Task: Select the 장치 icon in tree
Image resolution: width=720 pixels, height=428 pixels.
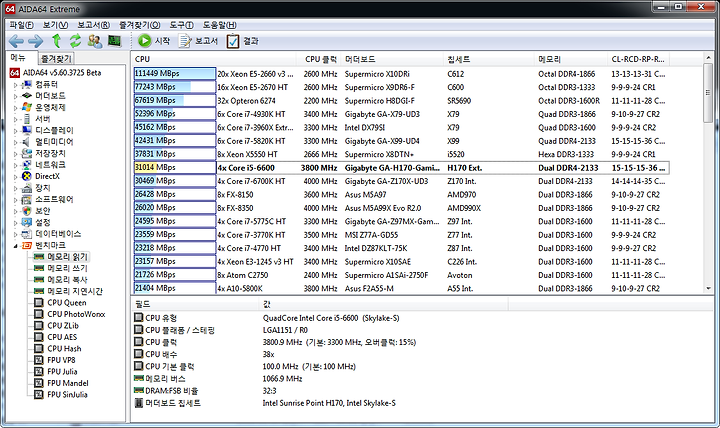Action: click(x=27, y=188)
